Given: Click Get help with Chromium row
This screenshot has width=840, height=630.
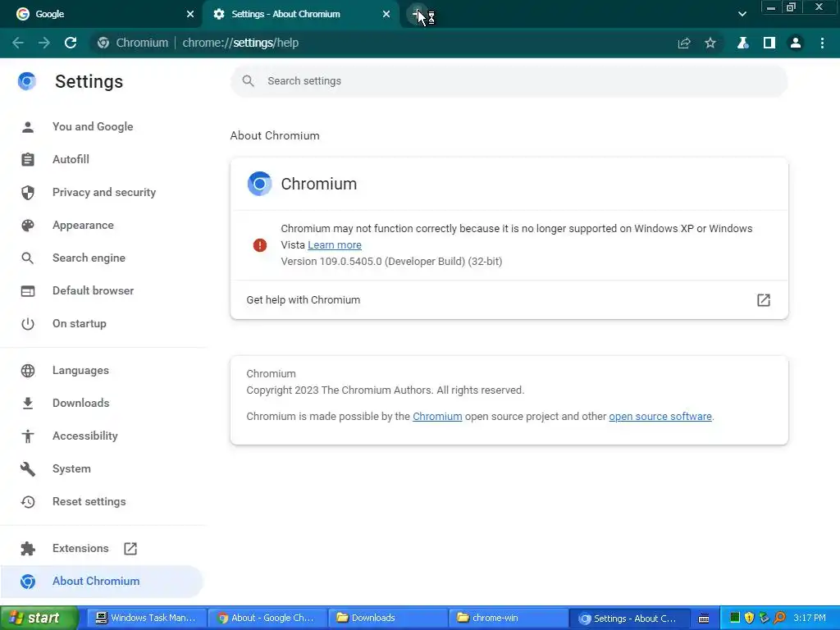Looking at the screenshot, I should [509, 300].
